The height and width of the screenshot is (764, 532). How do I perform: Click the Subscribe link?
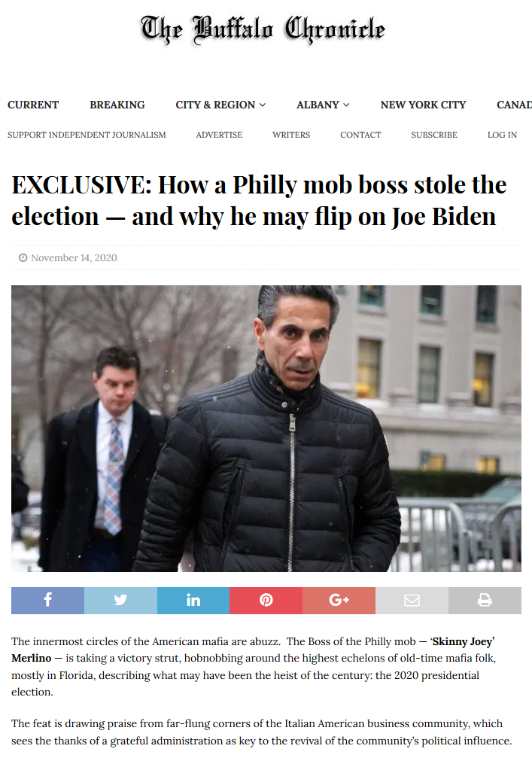pyautogui.click(x=434, y=135)
